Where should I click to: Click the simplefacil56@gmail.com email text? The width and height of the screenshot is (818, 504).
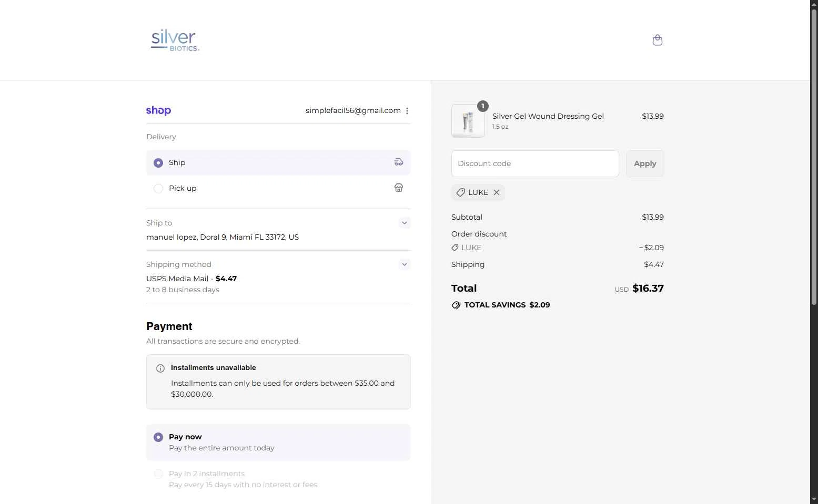(x=353, y=110)
